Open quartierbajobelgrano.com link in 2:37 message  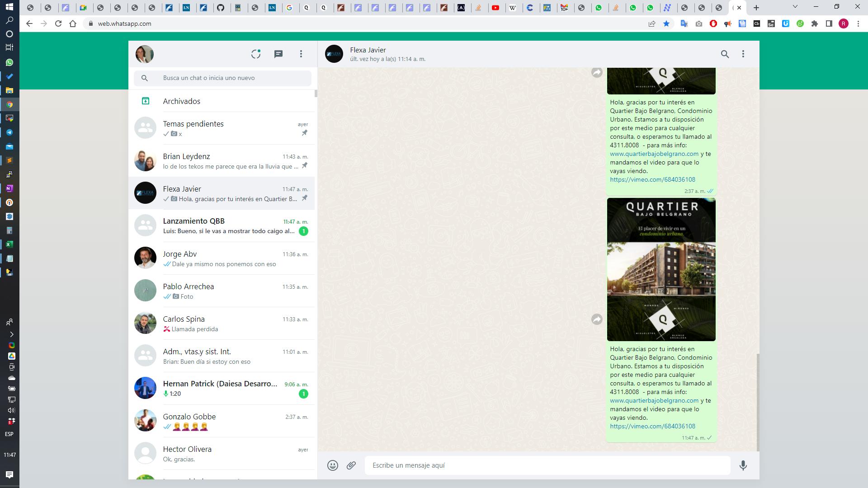click(654, 154)
